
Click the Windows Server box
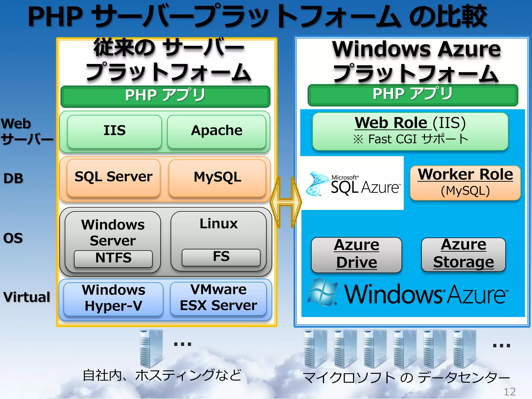coord(113,242)
